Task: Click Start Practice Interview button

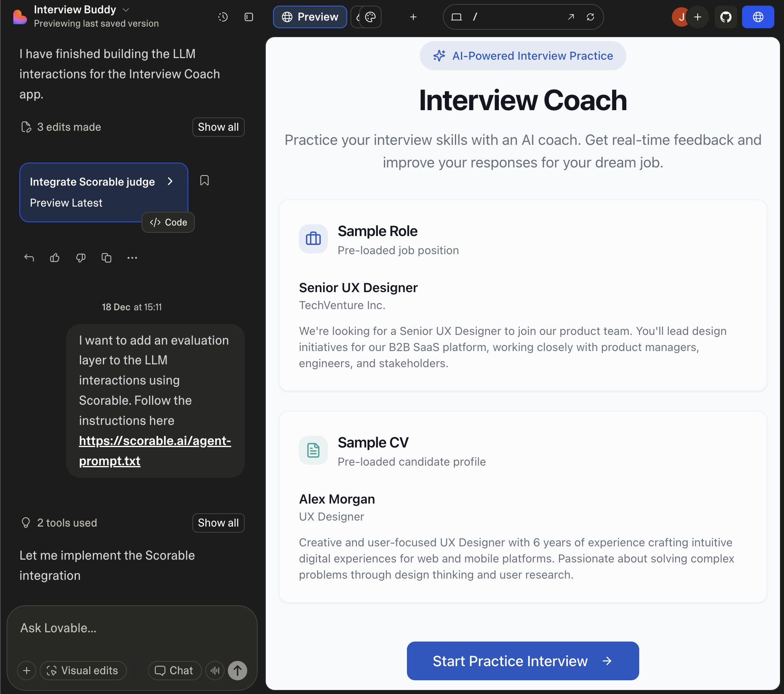Action: click(523, 661)
